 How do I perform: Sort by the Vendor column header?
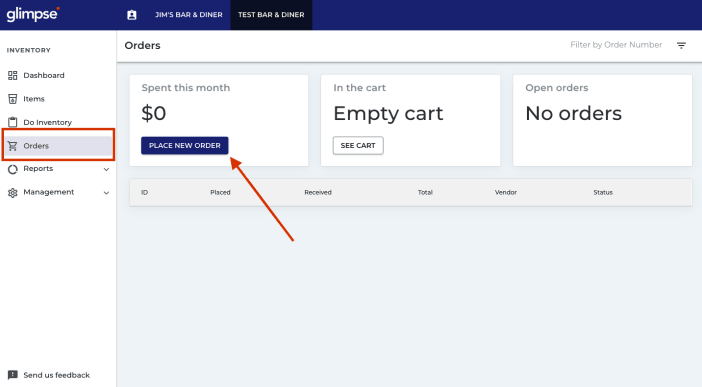click(506, 192)
